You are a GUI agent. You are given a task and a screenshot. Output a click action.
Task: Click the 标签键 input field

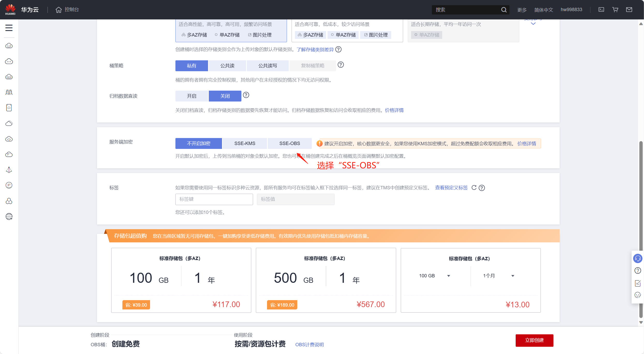click(x=214, y=199)
